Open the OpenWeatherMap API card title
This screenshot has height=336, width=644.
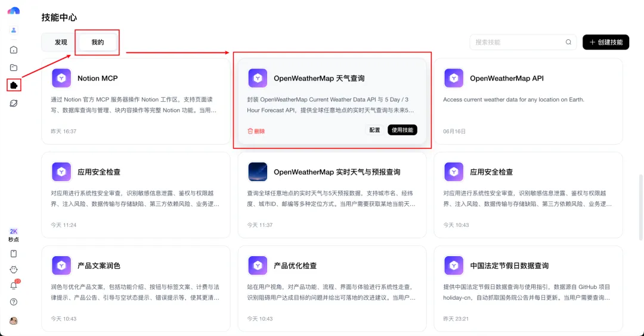pos(507,79)
